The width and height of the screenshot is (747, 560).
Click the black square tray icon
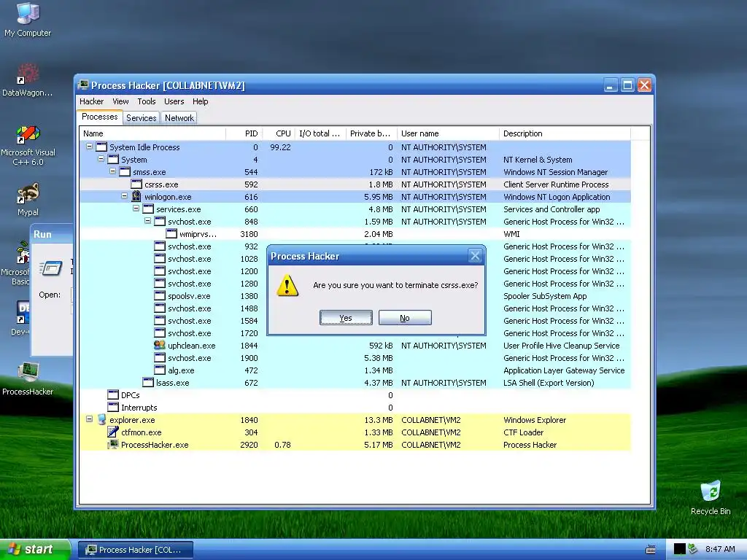[x=679, y=549]
